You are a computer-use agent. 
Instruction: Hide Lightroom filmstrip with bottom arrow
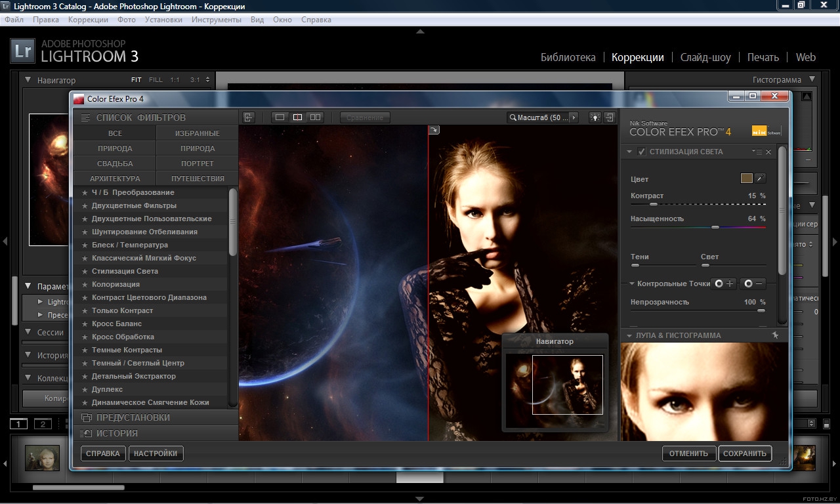(x=420, y=499)
